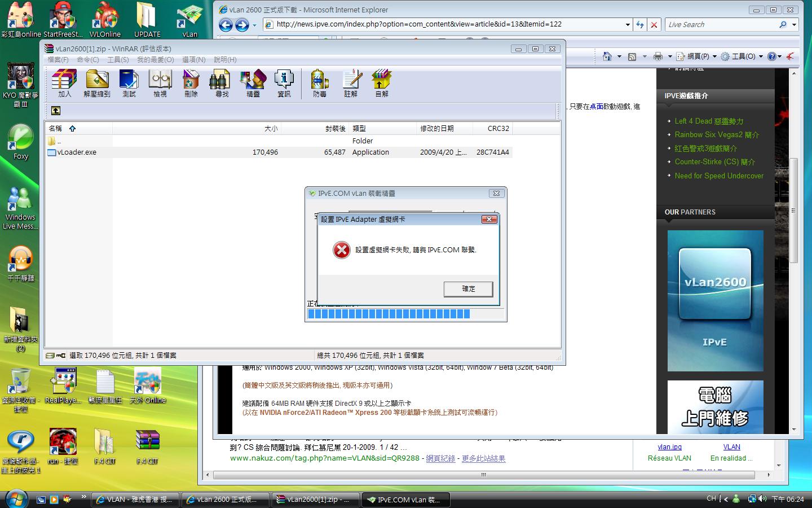Click 確定 button in the error dialog

(x=469, y=289)
